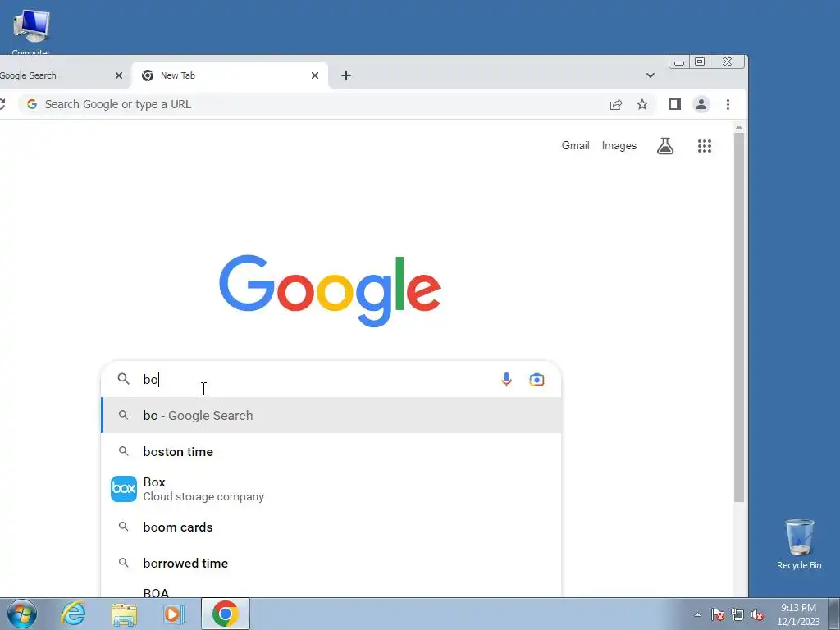
Task: Click the scrollbar up arrow
Action: [x=739, y=127]
